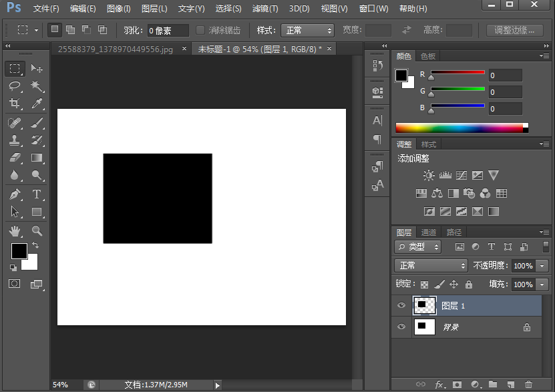Image resolution: width=555 pixels, height=392 pixels.
Task: Select the Rectangular Marquee tool in toolbox
Action: pos(15,68)
